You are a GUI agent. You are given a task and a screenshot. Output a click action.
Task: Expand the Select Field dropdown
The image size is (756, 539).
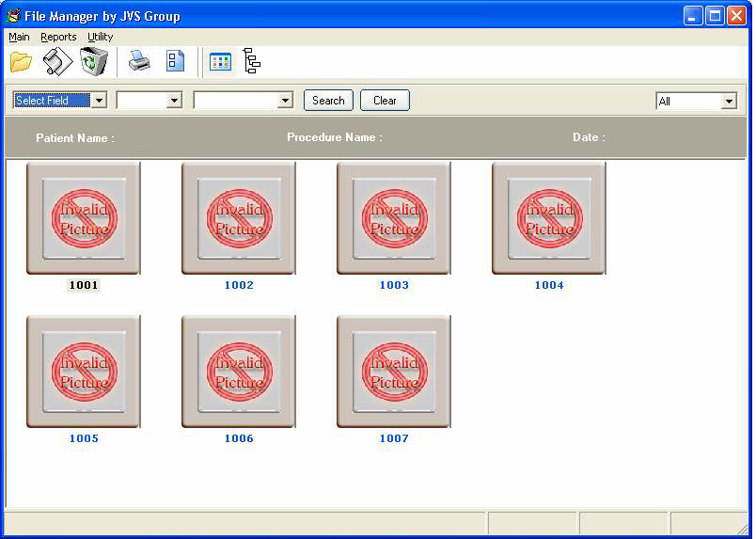99,101
